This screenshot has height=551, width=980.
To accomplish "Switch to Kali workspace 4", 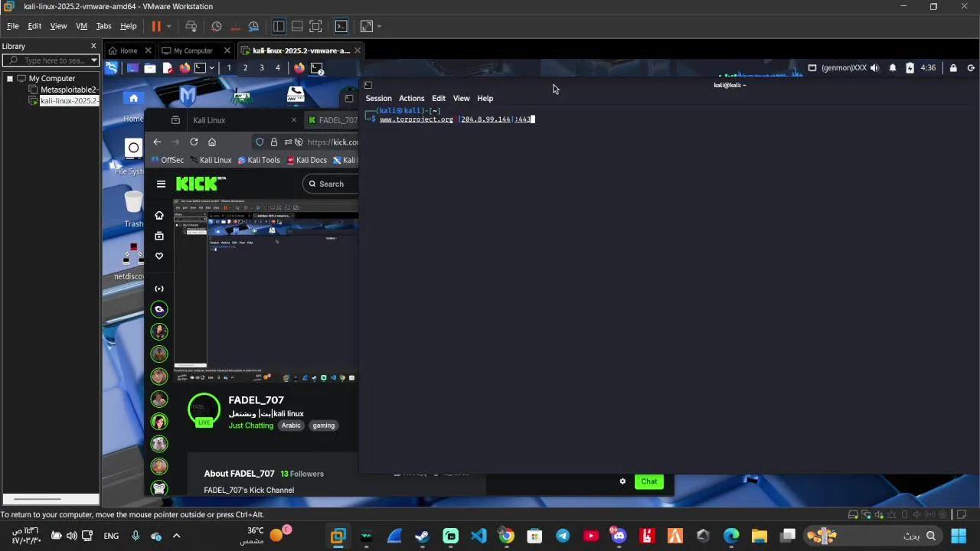I will (278, 68).
